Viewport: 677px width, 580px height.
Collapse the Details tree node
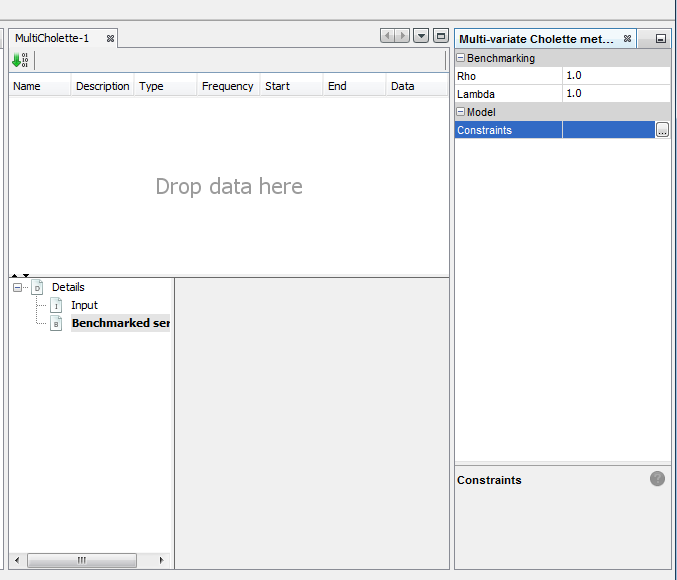click(x=18, y=287)
